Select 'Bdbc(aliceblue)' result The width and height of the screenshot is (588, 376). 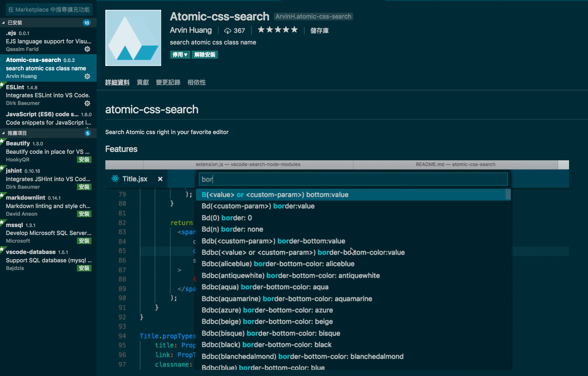click(353, 264)
